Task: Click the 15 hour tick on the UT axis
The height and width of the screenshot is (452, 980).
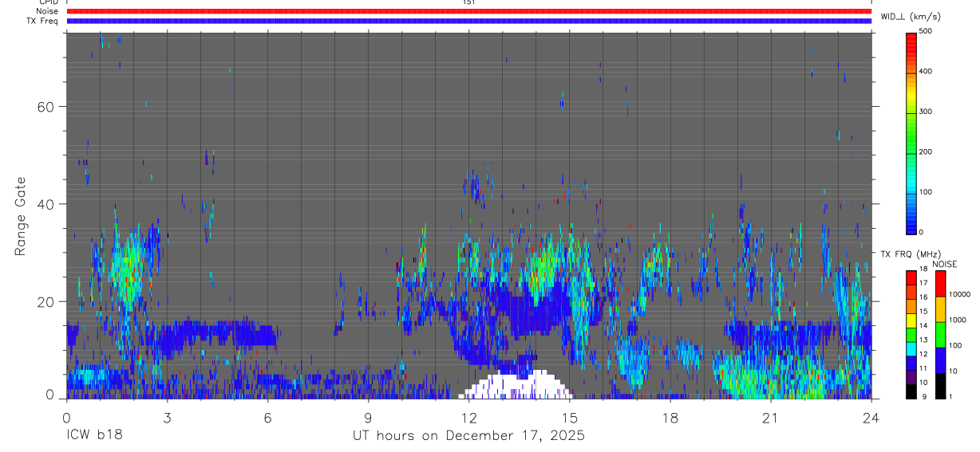Action: (569, 417)
